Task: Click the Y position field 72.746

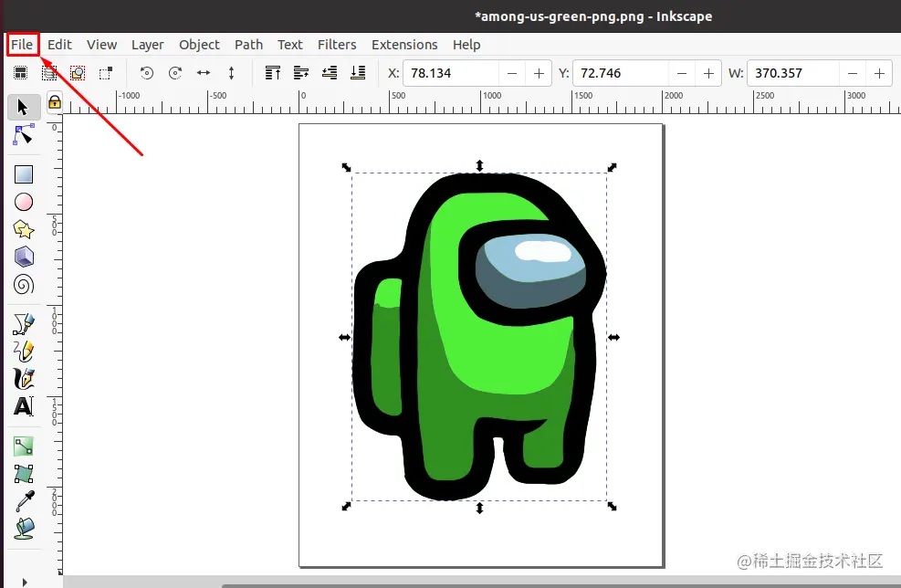Action: (x=621, y=73)
